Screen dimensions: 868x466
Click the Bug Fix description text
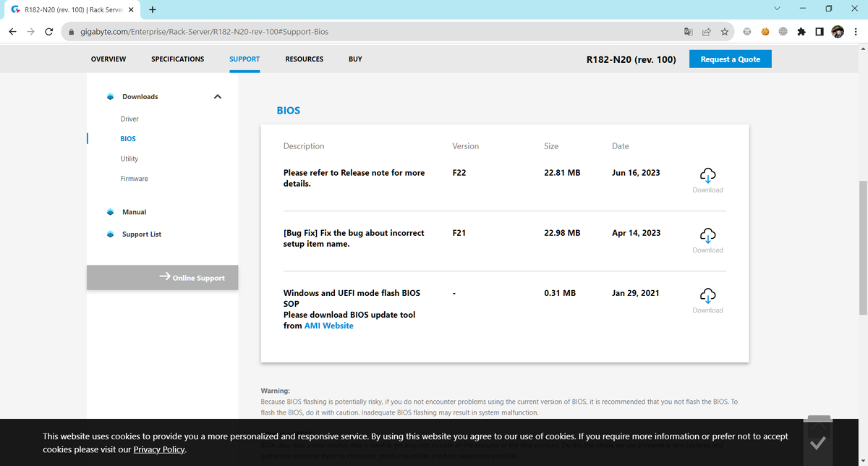(x=354, y=238)
